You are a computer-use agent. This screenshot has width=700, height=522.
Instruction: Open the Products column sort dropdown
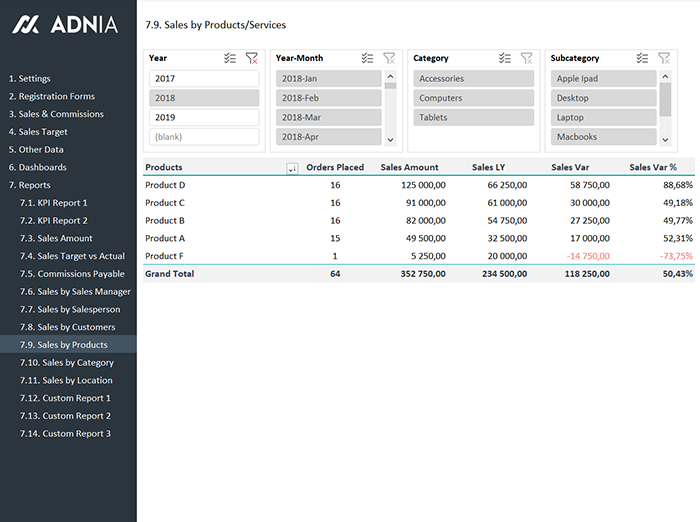(292, 168)
